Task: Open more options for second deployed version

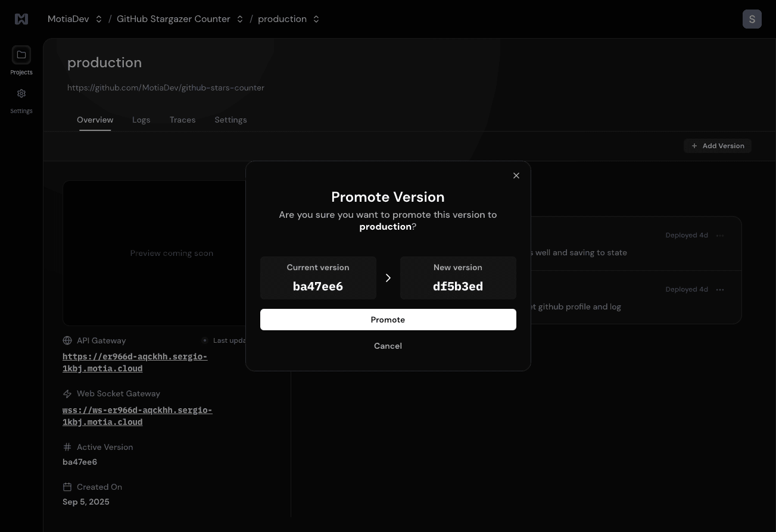Action: (x=720, y=290)
